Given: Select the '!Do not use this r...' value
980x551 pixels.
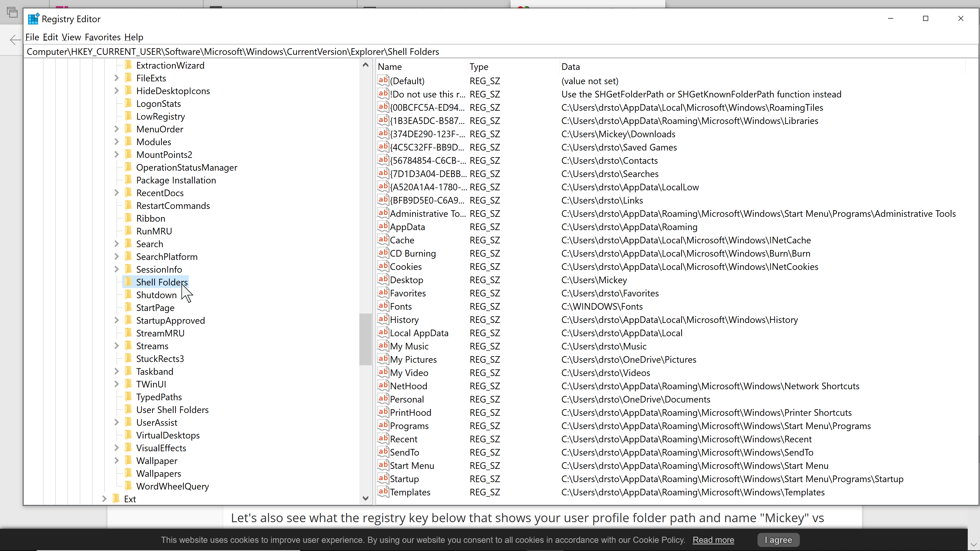Looking at the screenshot, I should coord(427,94).
